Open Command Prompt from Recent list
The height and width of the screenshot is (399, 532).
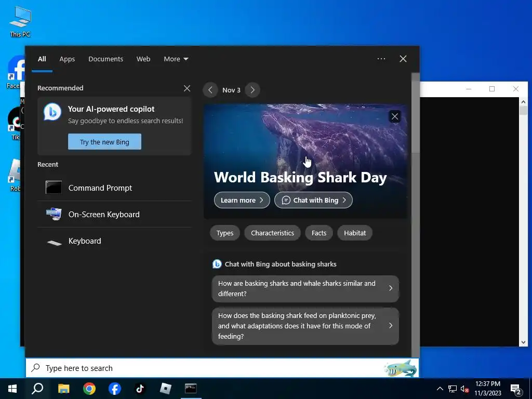(x=114, y=188)
